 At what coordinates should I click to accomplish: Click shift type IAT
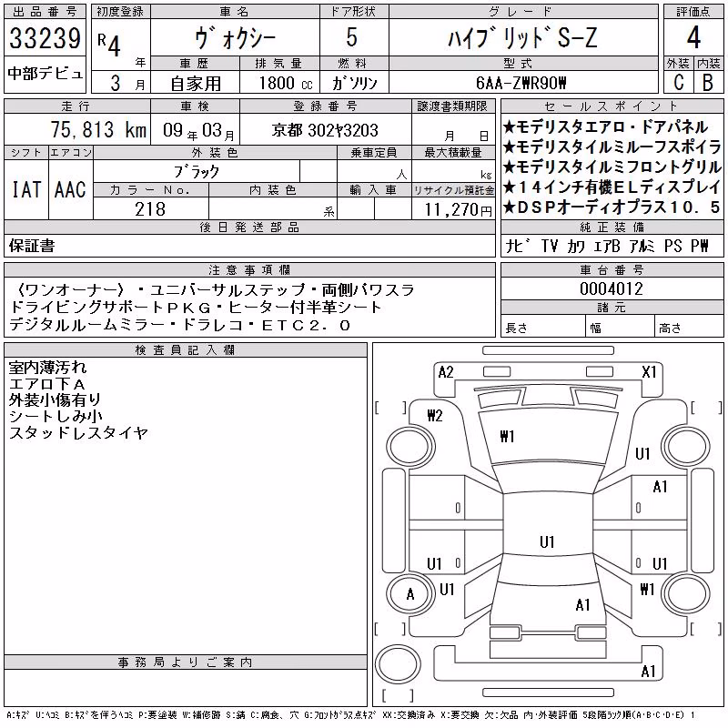point(26,190)
